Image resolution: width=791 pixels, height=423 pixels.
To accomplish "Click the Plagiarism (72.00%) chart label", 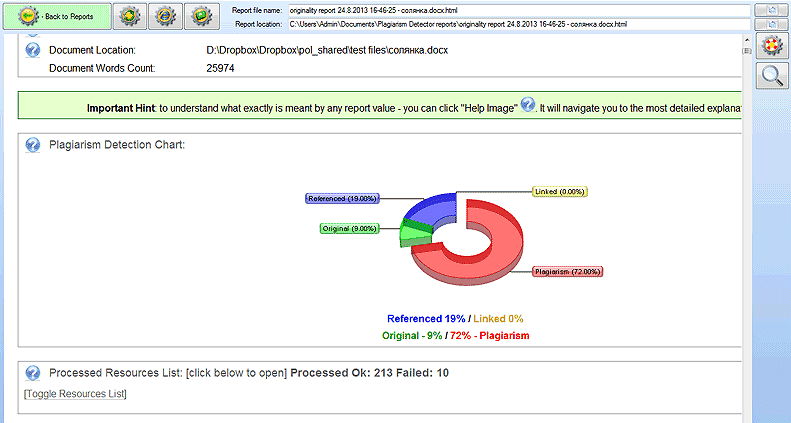I will click(x=567, y=271).
